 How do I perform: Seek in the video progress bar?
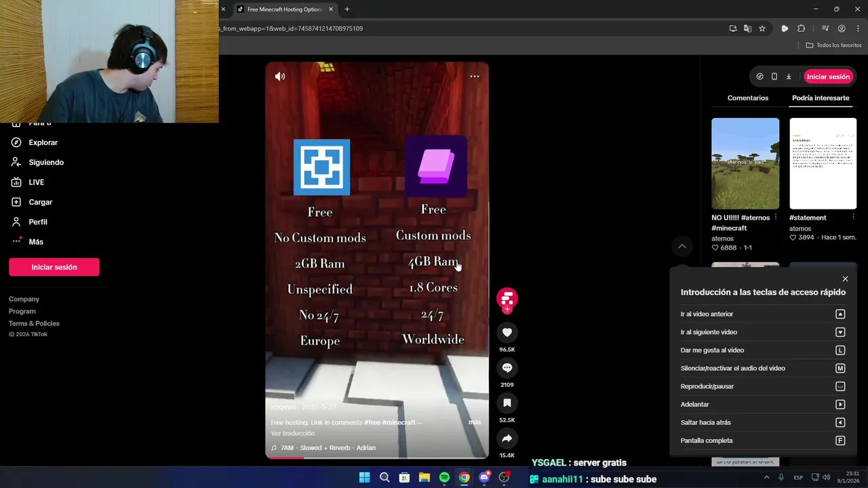tap(377, 457)
